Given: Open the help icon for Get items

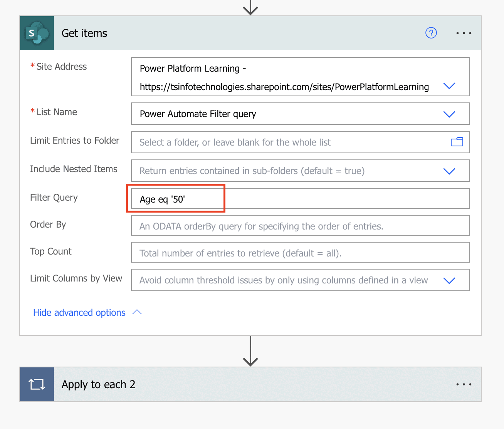Looking at the screenshot, I should pyautogui.click(x=431, y=33).
